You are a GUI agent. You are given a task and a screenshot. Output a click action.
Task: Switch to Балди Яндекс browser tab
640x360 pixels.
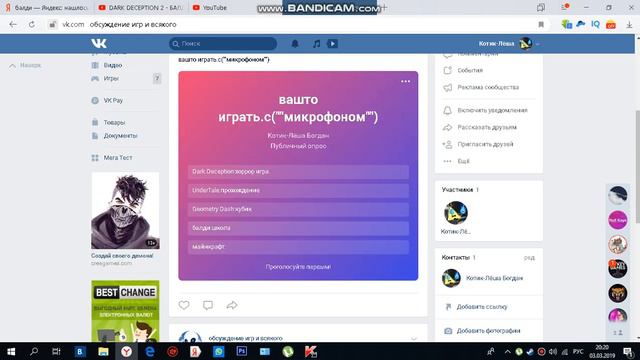(46, 7)
